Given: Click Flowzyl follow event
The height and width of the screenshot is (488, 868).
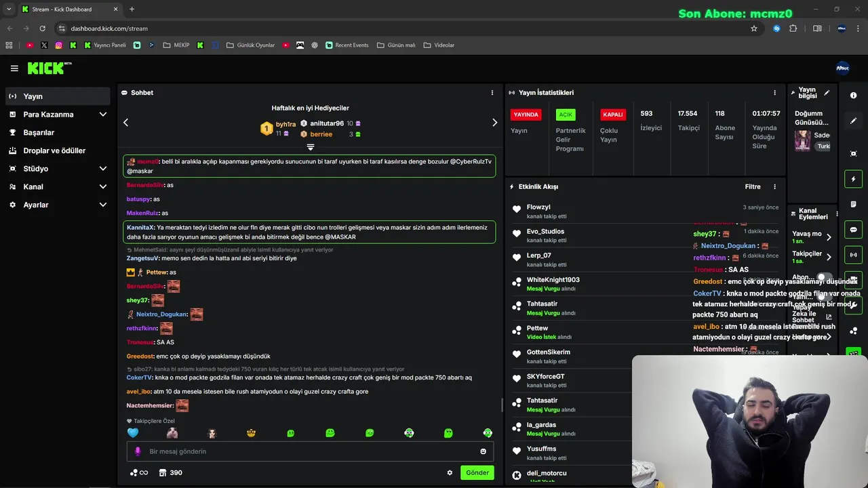Looking at the screenshot, I should [x=646, y=211].
